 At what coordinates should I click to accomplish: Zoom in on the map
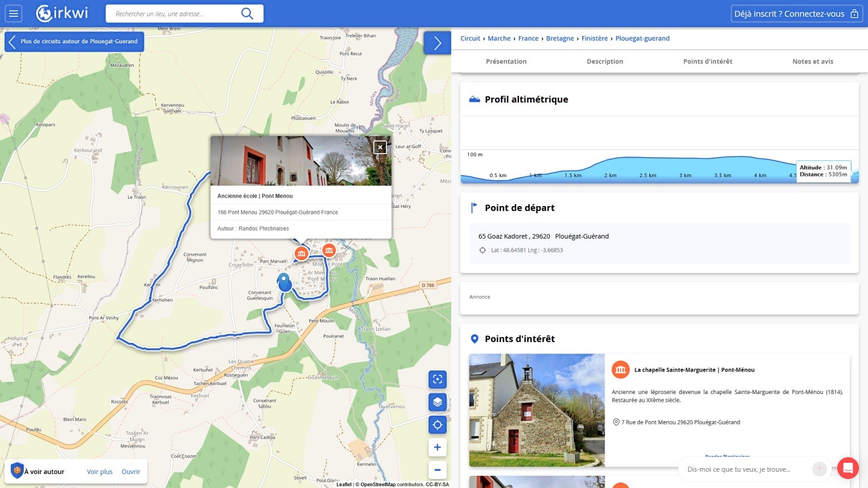coord(438,448)
